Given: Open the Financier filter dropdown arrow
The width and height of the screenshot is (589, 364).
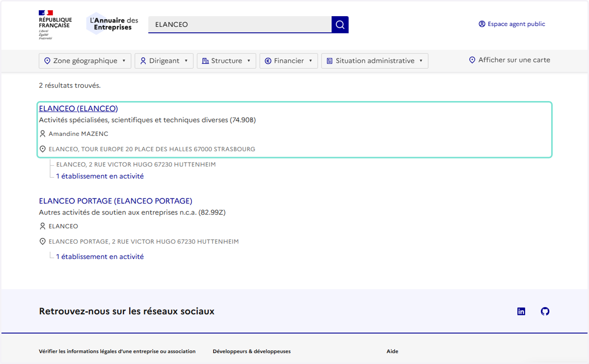Looking at the screenshot, I should pos(311,61).
